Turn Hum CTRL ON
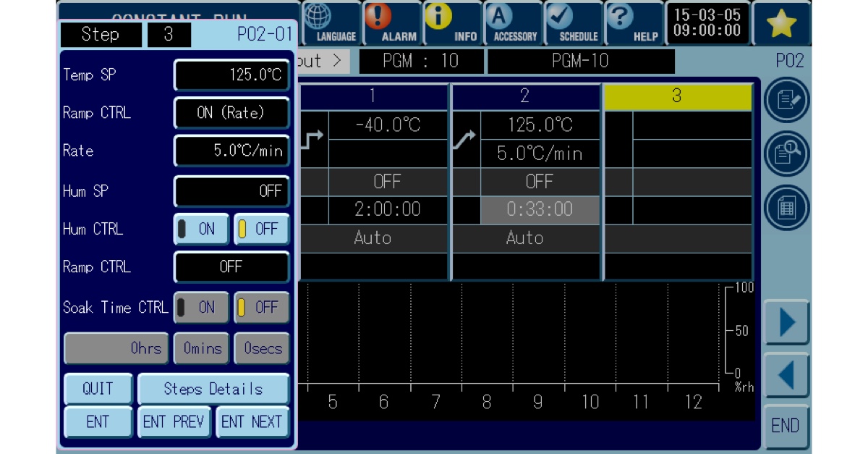Screen dimensions: 868x454 tap(201, 229)
